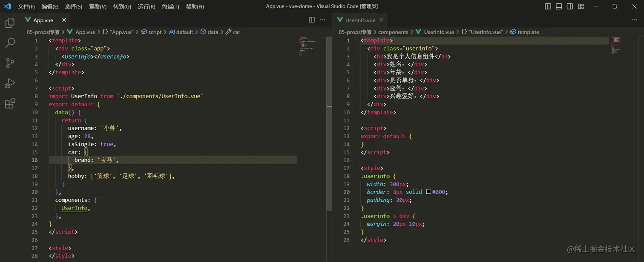644x262 pixels.
Task: Click 05-props传值 breadcrumb in left editor
Action: point(43,32)
